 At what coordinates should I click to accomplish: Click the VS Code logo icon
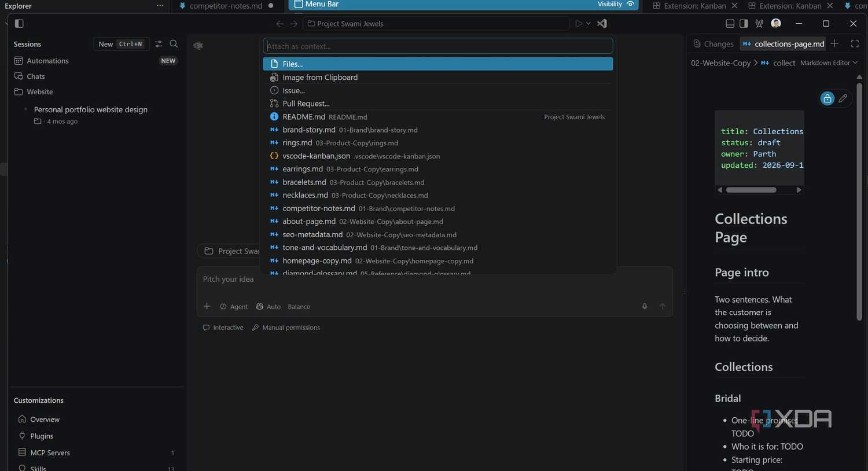click(602, 24)
